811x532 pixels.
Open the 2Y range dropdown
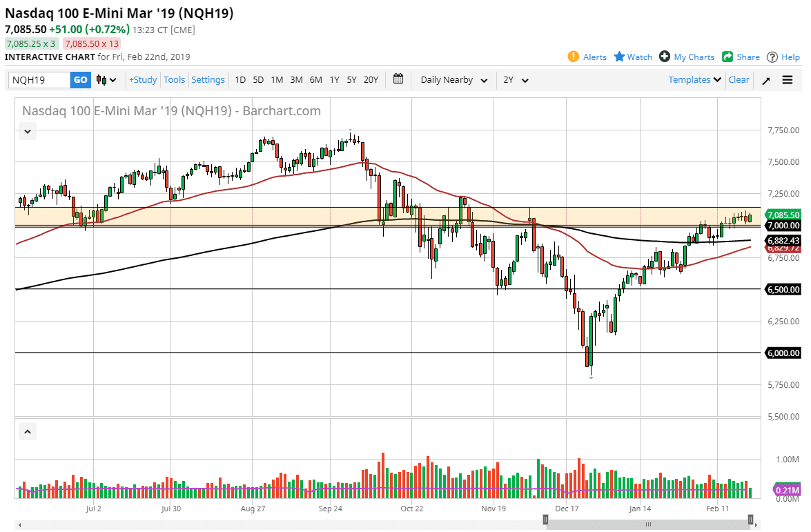click(514, 79)
